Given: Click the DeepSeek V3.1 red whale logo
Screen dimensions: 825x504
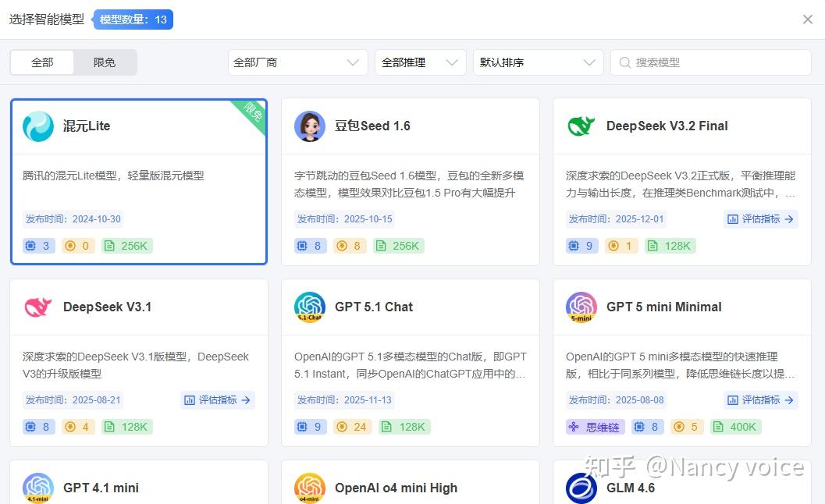Looking at the screenshot, I should [x=38, y=307].
